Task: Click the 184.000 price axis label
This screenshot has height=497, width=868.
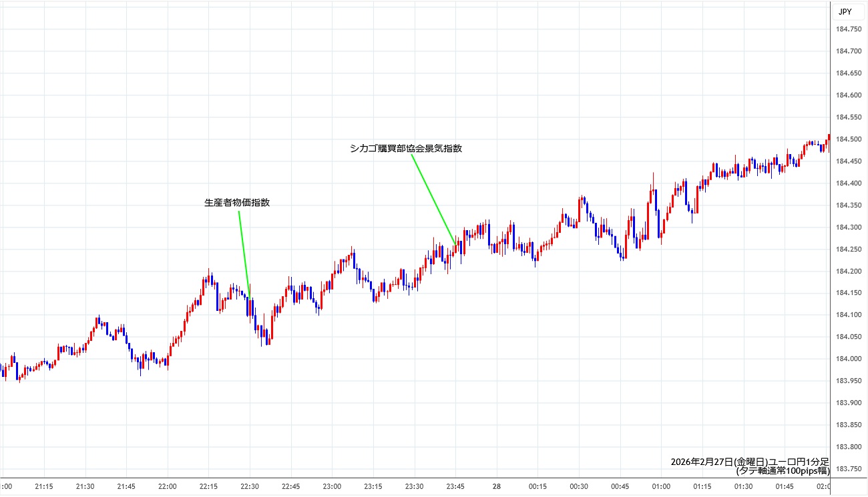Action: click(x=848, y=359)
